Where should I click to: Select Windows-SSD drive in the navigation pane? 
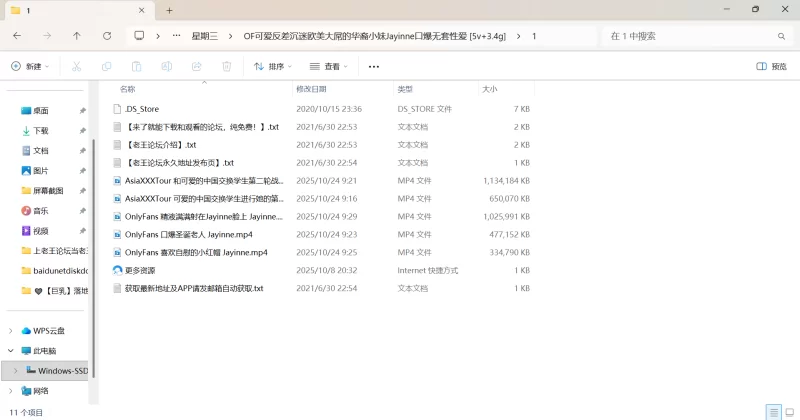pos(62,370)
